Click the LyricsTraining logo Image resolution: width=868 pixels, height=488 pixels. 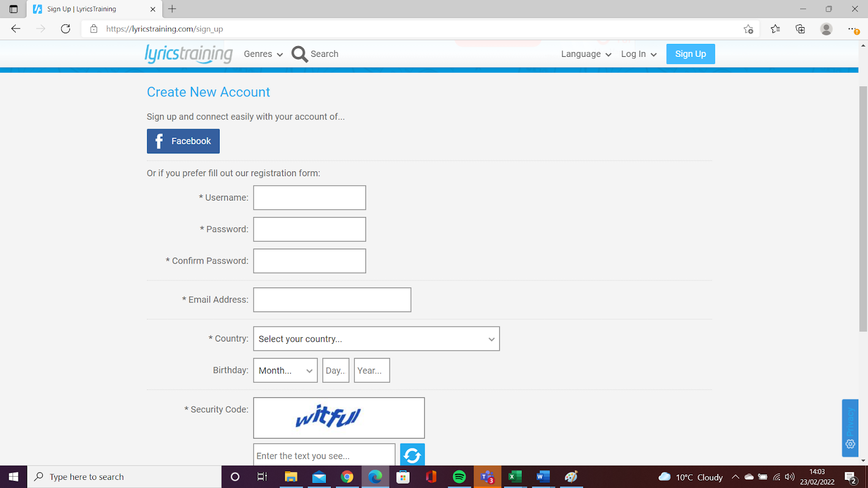(x=189, y=54)
